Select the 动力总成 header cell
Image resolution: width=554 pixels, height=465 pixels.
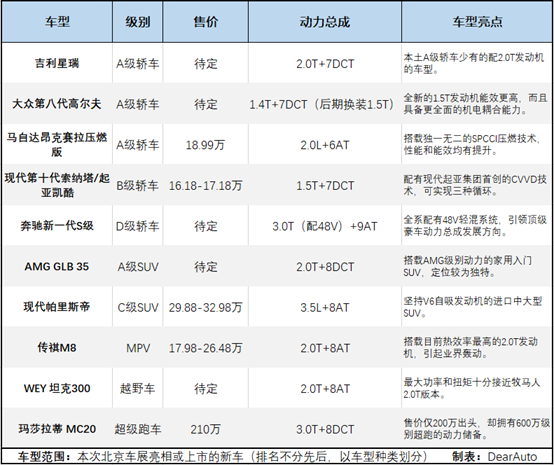(x=325, y=22)
